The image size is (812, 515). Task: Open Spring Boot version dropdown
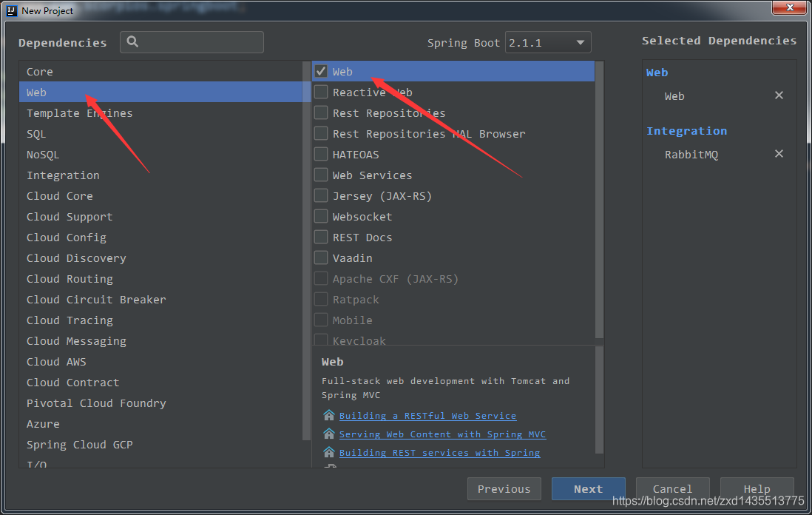[x=548, y=42]
